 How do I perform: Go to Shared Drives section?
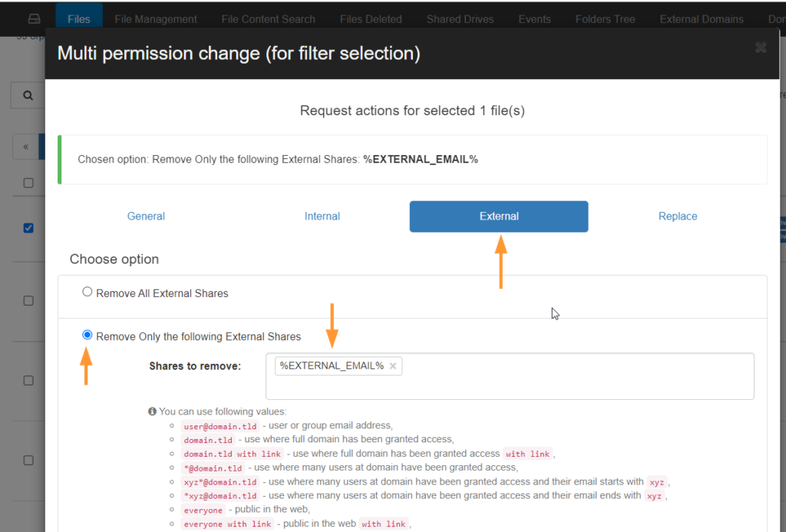coord(461,19)
